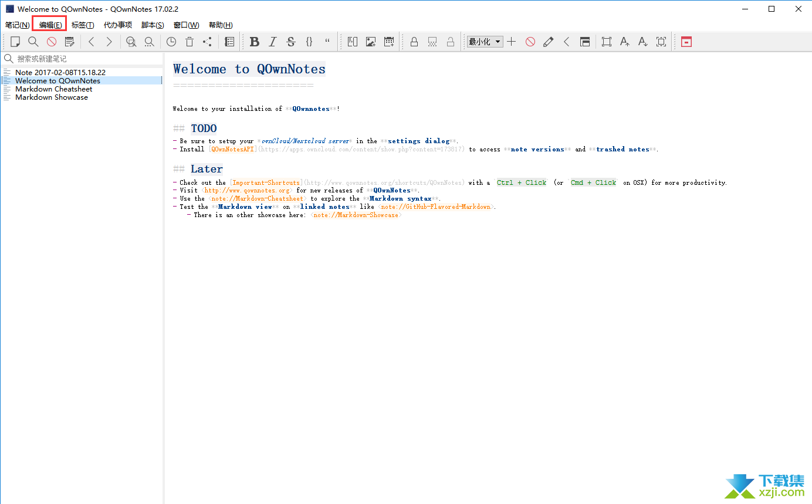Open the trash bin icon

coord(190,42)
